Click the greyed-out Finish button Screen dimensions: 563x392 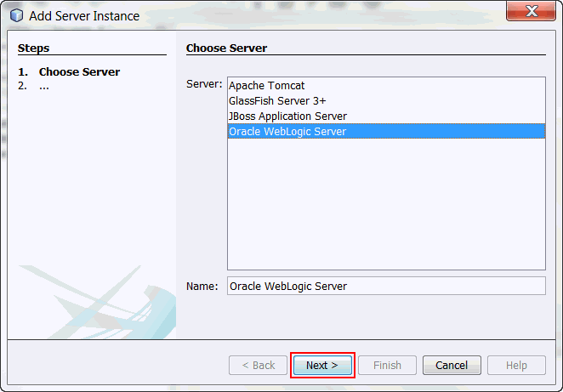click(x=387, y=365)
